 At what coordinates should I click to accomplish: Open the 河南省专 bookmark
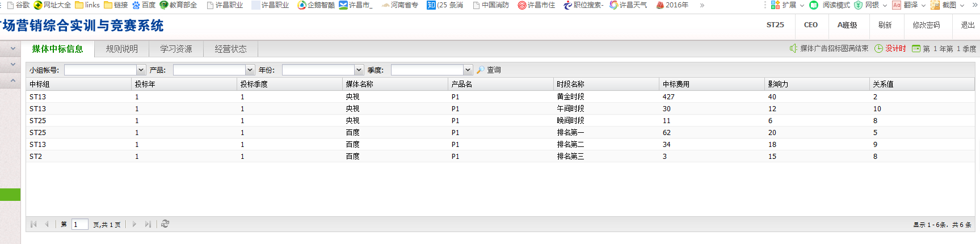[400, 5]
